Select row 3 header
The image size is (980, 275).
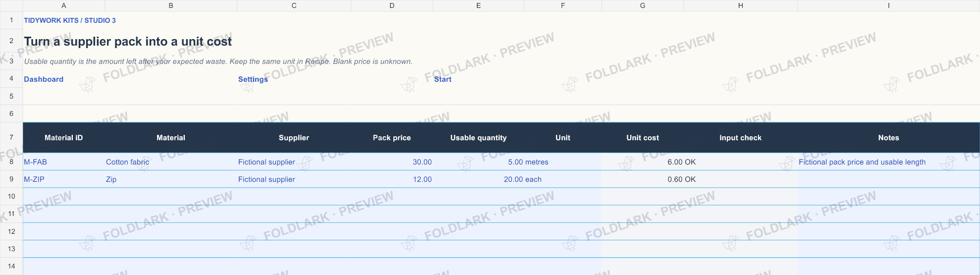pyautogui.click(x=11, y=61)
